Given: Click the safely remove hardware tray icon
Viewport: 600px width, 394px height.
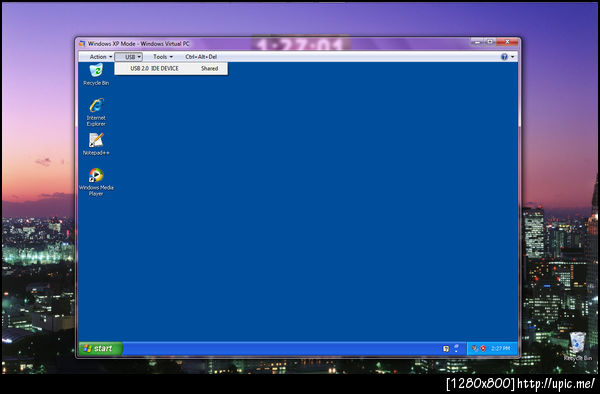Looking at the screenshot, I should (x=475, y=348).
